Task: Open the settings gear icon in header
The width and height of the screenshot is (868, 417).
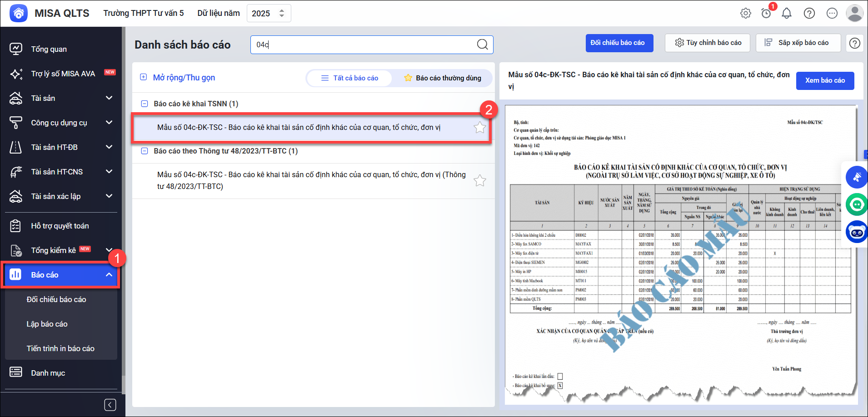Action: [x=746, y=13]
